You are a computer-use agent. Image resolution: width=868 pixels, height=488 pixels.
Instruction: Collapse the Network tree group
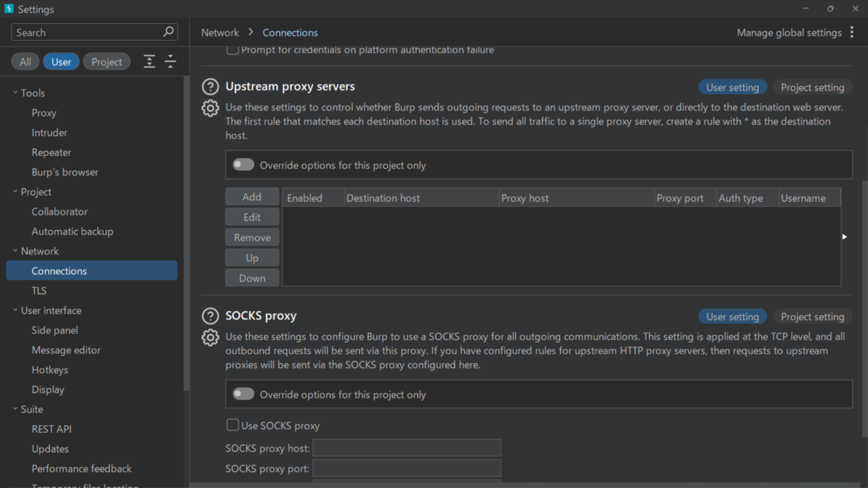tap(15, 251)
